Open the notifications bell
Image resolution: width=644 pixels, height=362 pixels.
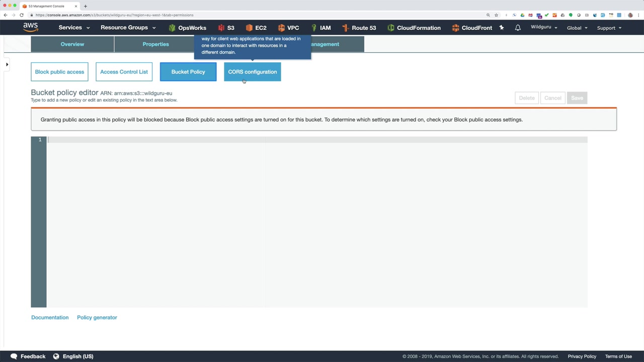click(518, 28)
